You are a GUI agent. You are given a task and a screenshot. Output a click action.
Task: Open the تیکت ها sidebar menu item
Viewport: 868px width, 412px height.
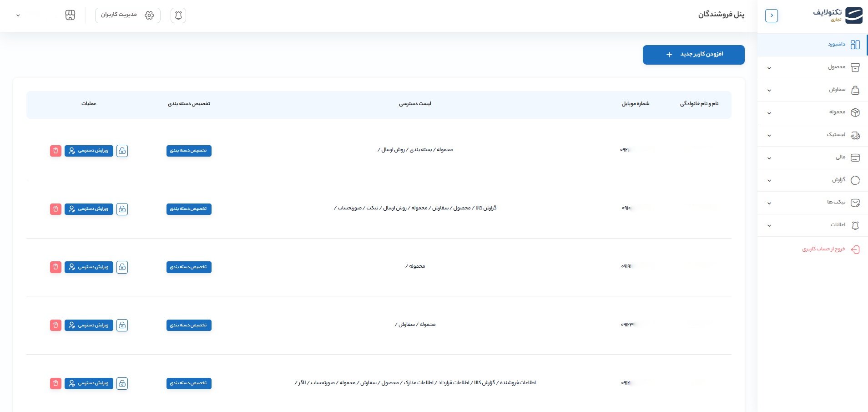point(836,202)
